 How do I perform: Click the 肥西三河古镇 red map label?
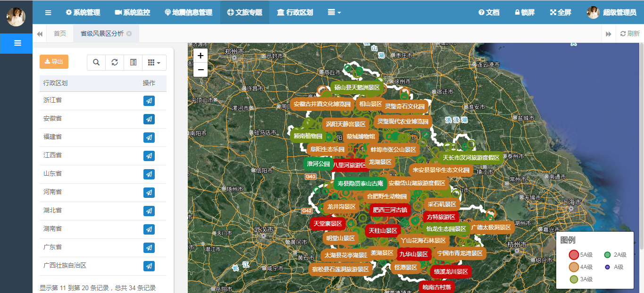[x=389, y=210]
